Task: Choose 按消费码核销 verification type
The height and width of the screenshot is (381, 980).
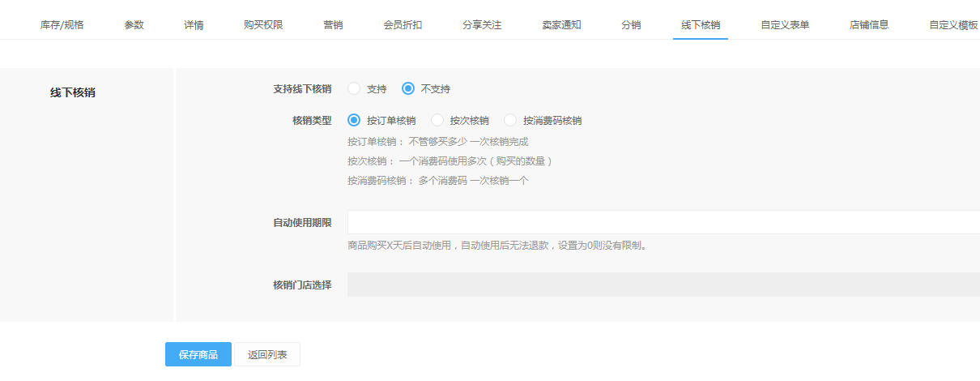Action: click(510, 120)
